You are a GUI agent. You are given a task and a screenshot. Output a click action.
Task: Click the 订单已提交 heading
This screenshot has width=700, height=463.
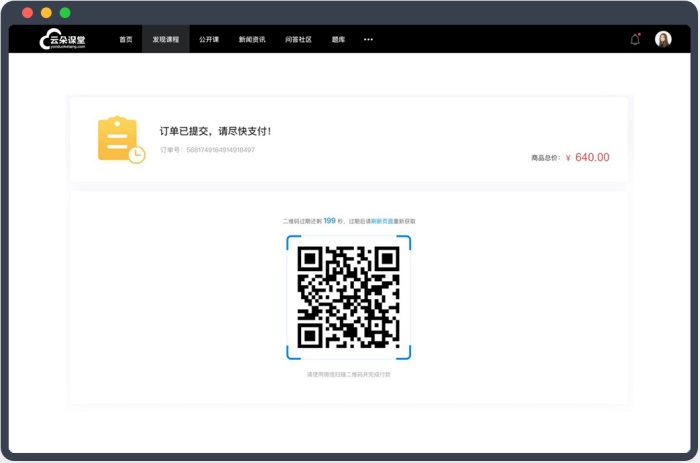coord(215,131)
